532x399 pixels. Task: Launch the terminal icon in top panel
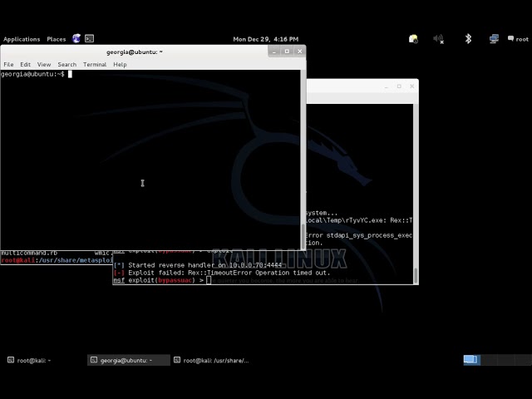(x=89, y=39)
